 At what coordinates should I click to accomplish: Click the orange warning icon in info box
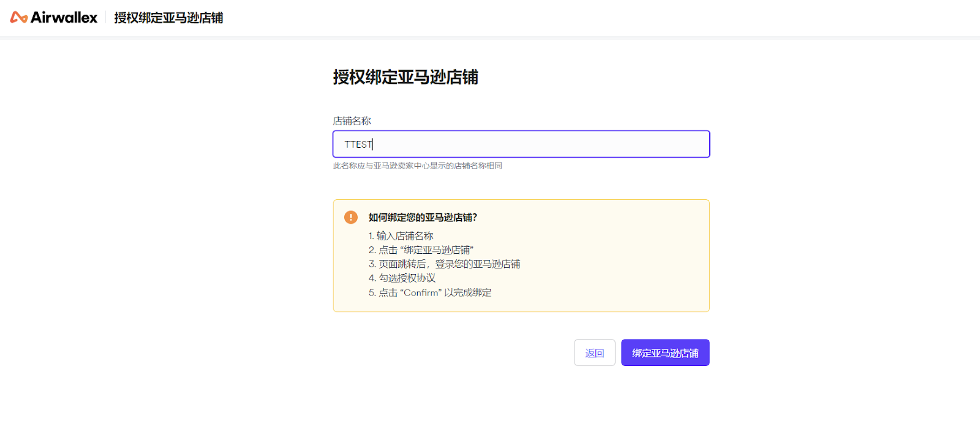351,217
